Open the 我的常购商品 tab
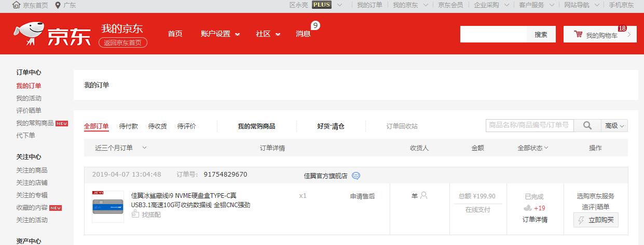This screenshot has width=644, height=245. click(x=256, y=126)
